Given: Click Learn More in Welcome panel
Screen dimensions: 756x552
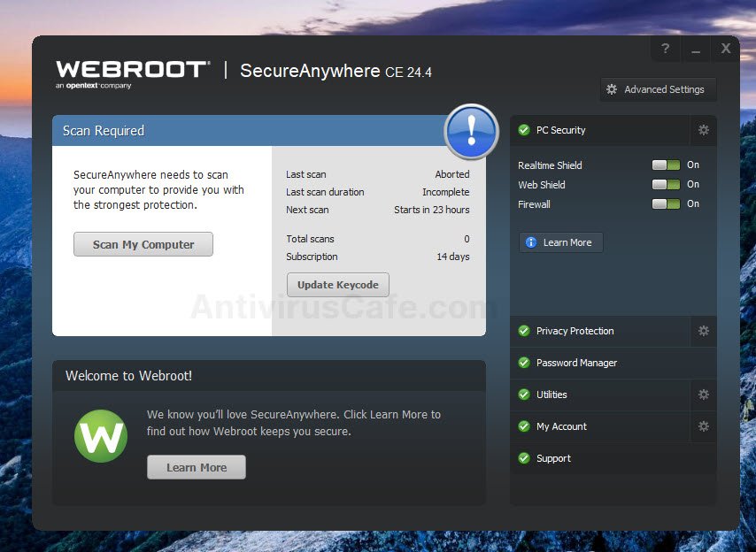Looking at the screenshot, I should pos(197,467).
